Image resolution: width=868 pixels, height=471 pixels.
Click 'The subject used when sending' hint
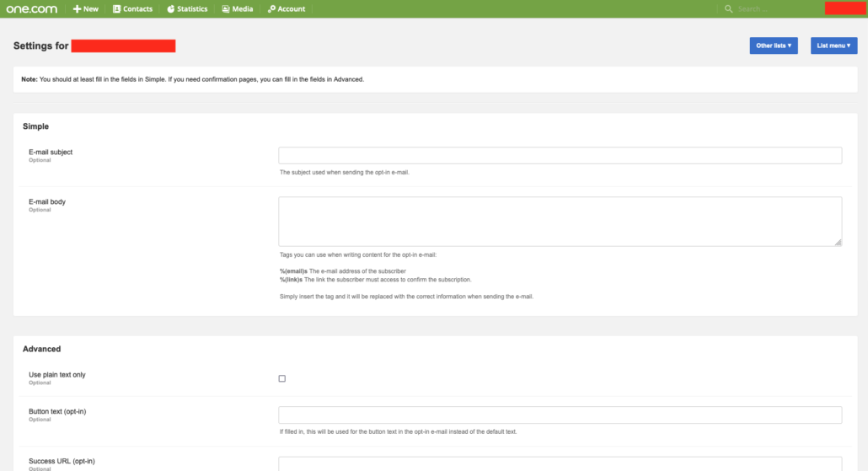(x=345, y=172)
